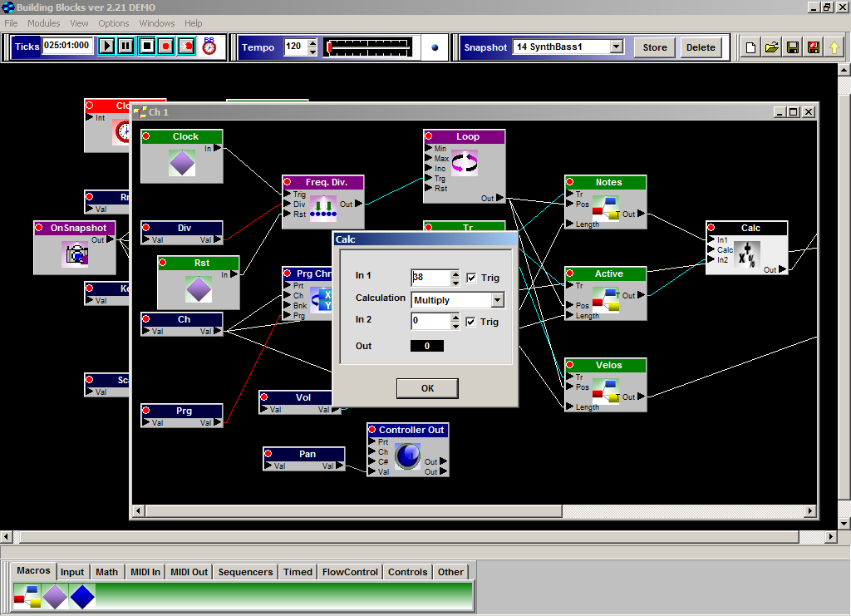Click OK in the Calc dialog

coord(427,388)
